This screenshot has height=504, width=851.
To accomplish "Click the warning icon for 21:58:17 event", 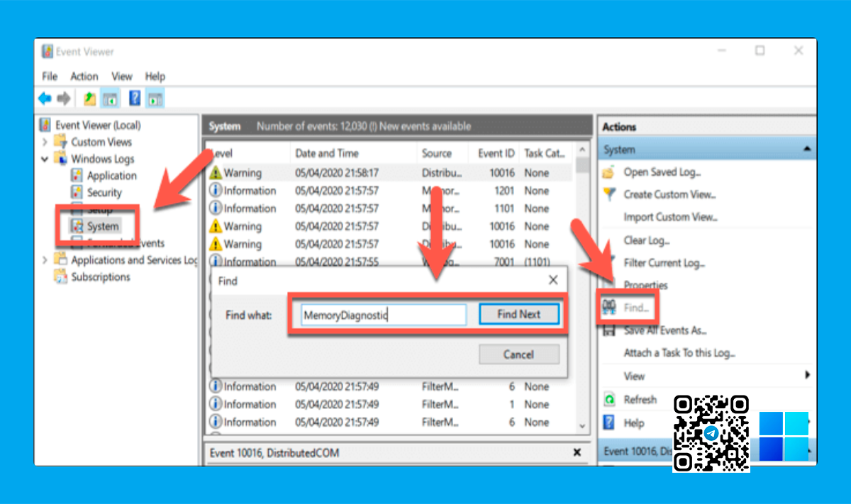I will coord(216,172).
